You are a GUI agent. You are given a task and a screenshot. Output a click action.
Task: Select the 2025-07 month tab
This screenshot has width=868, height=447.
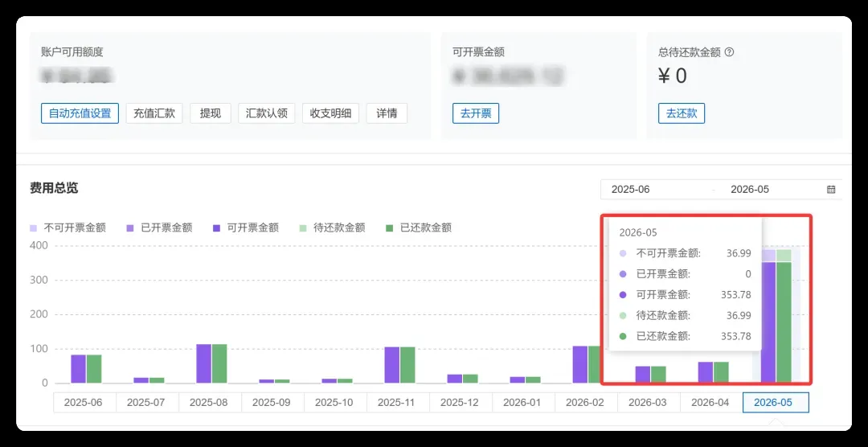pyautogui.click(x=147, y=403)
